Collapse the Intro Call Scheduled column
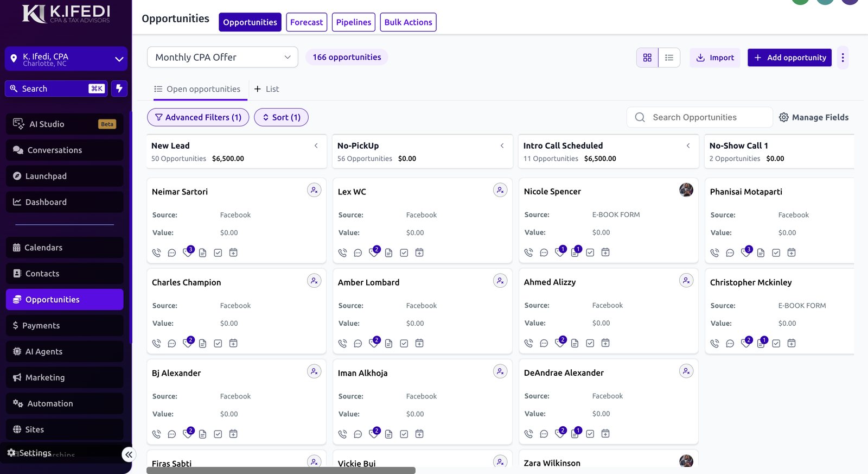The height and width of the screenshot is (474, 868). [688, 146]
